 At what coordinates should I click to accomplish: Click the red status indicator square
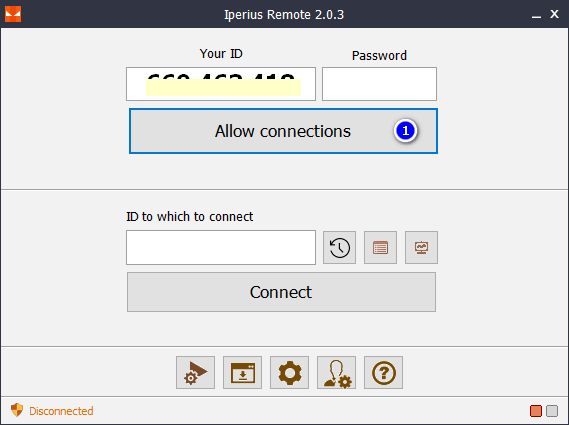536,411
